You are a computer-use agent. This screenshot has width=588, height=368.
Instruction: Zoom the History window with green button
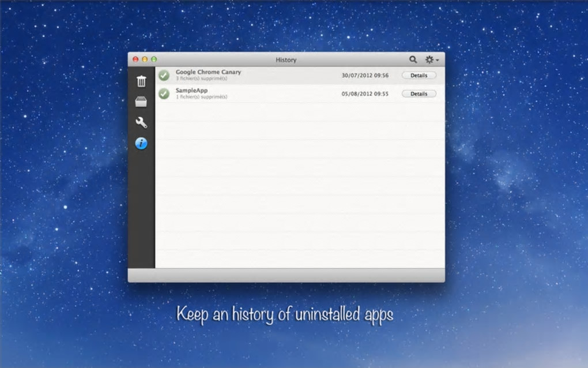154,59
